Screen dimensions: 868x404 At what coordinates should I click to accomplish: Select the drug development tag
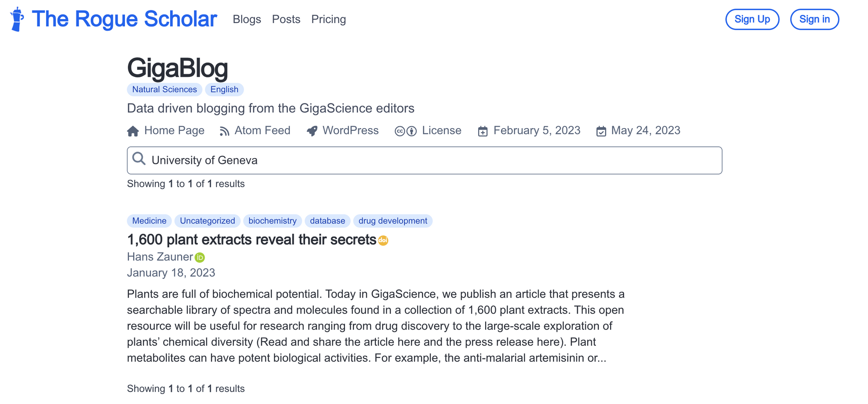(393, 221)
